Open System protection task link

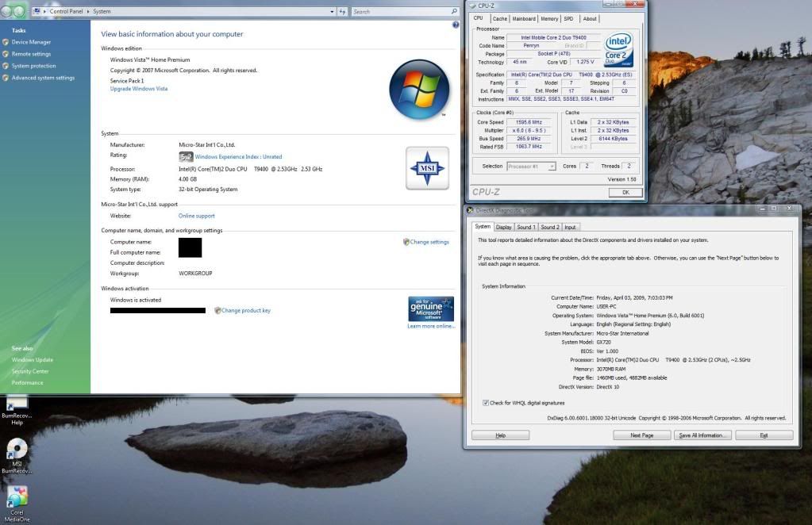coord(33,66)
